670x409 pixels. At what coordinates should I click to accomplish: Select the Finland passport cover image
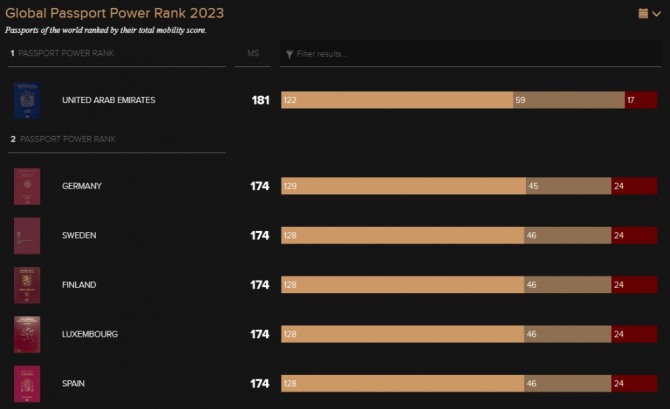coord(27,285)
